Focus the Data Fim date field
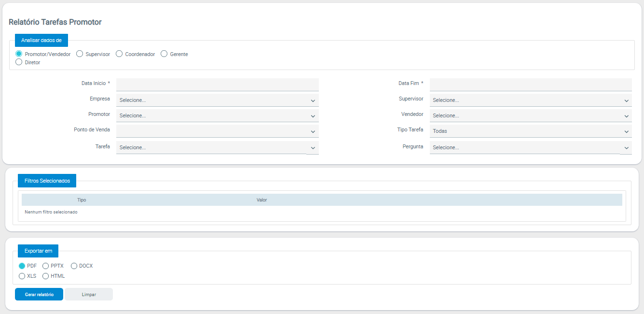The width and height of the screenshot is (644, 314). (x=530, y=85)
